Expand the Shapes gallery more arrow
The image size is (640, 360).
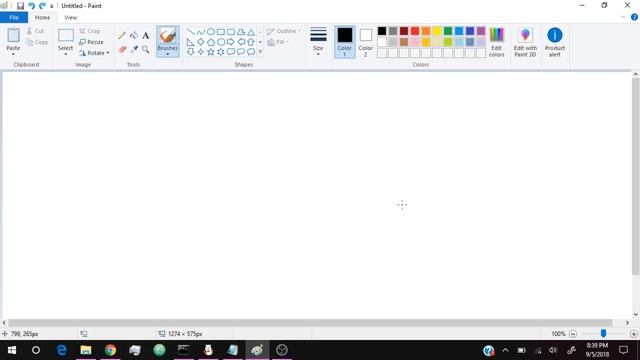(260, 52)
